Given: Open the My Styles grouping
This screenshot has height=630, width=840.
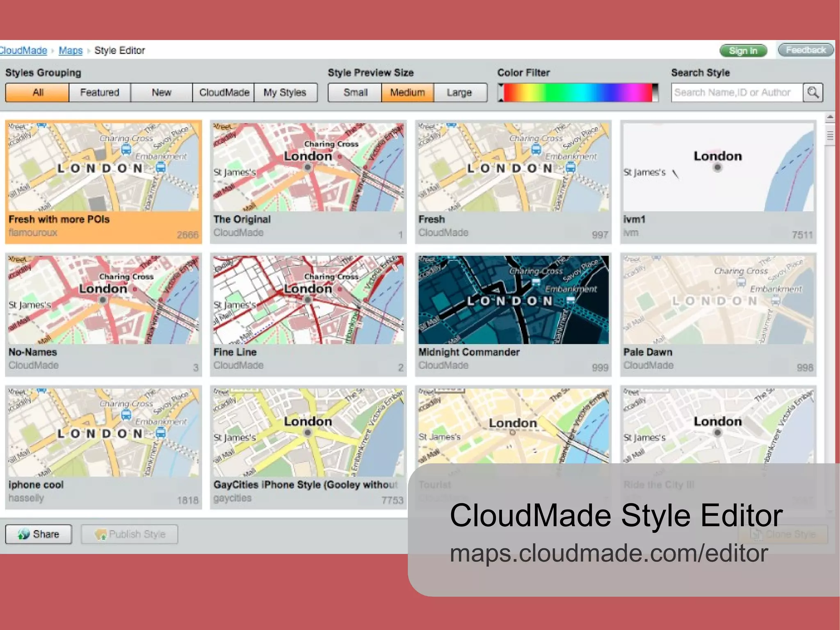Looking at the screenshot, I should click(x=285, y=92).
